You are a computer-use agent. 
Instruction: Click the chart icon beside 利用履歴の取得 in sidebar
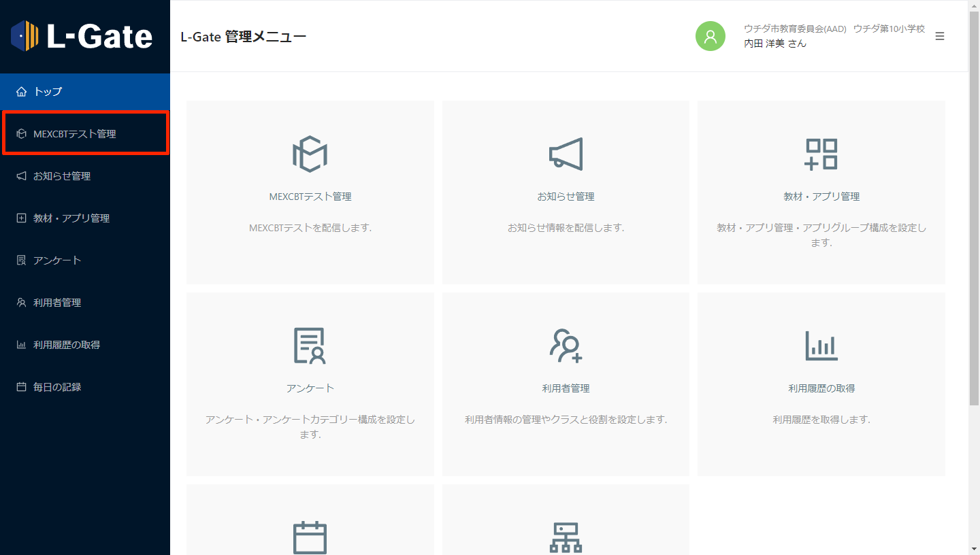click(21, 345)
